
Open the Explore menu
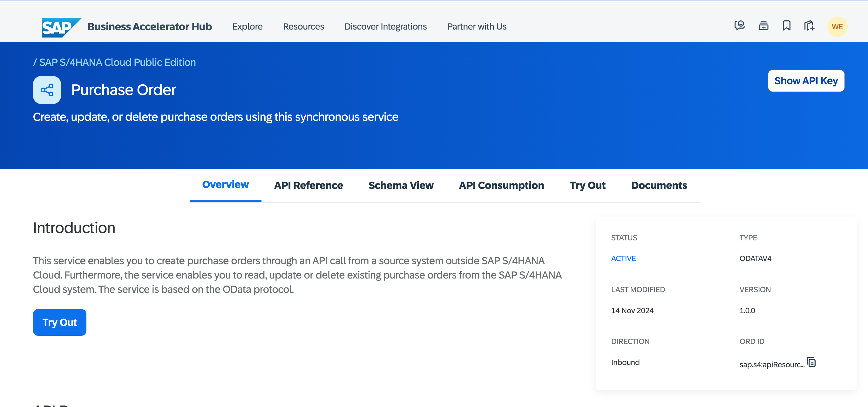click(x=247, y=27)
